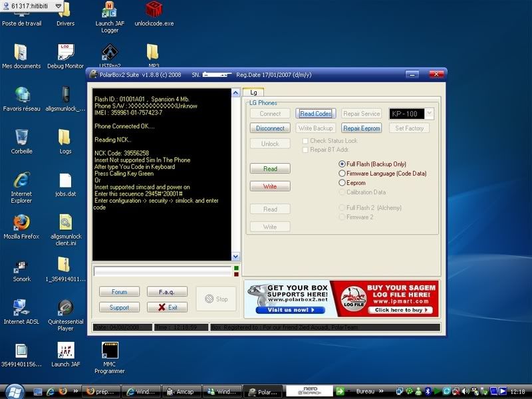Expand the Bureau toolbar chevron
The width and height of the screenshot is (532, 399).
coord(381,391)
